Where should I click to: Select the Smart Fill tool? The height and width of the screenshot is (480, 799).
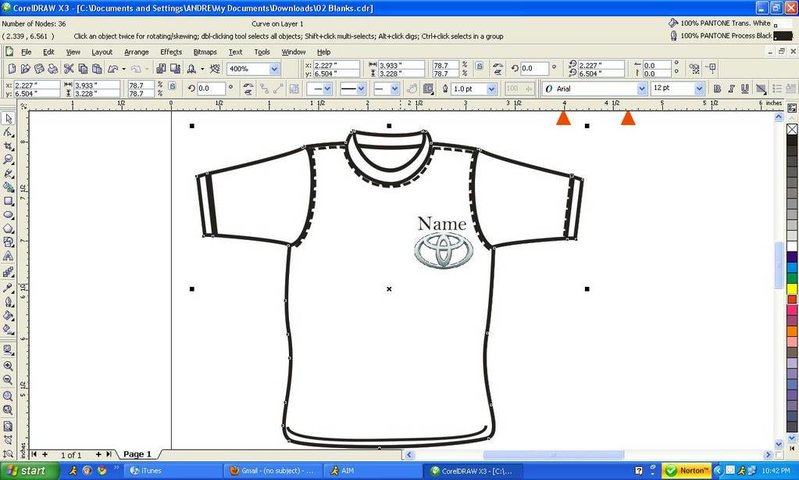pos(8,188)
